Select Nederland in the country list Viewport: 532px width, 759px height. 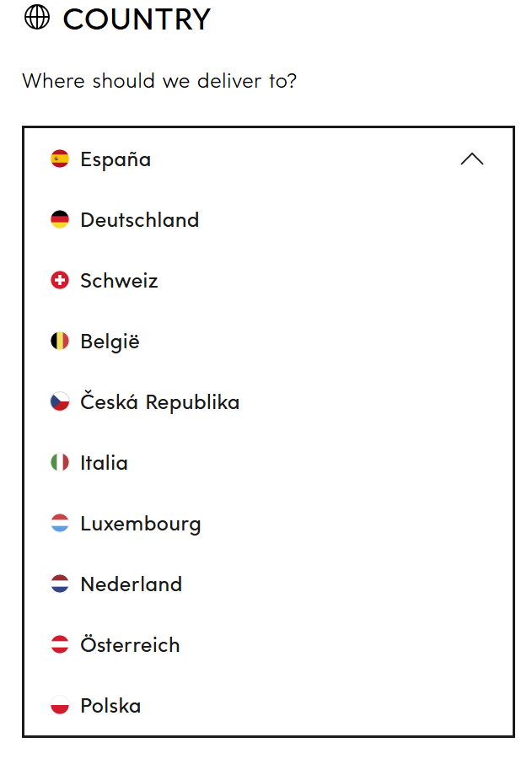click(x=131, y=584)
